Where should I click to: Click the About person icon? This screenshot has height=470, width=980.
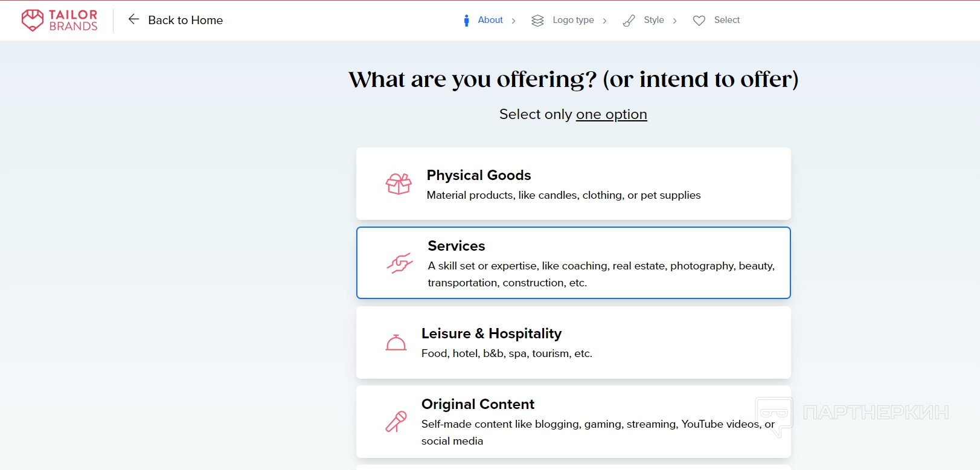pos(466,21)
